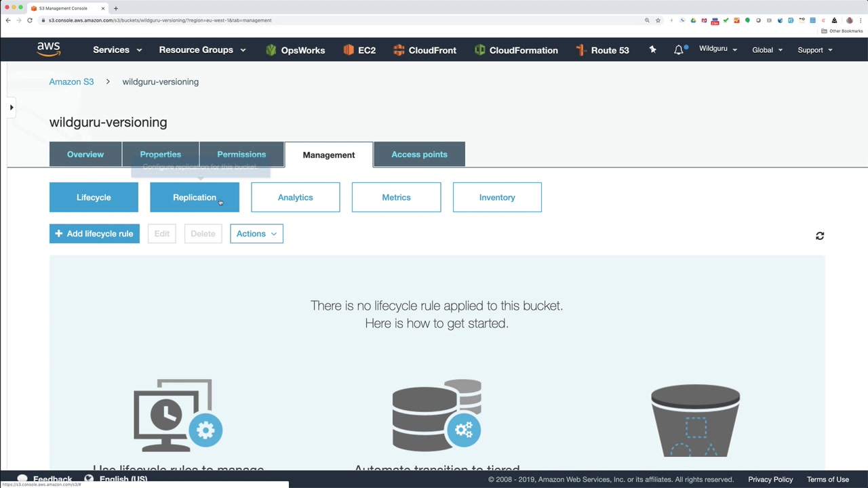Click the Amazon S3 breadcrumb link
868x488 pixels.
pos(71,82)
